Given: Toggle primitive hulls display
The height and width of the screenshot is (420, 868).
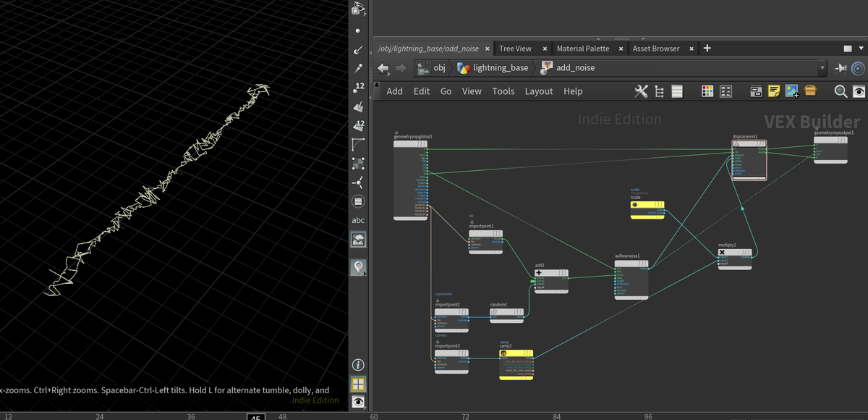Looking at the screenshot, I should click(358, 144).
